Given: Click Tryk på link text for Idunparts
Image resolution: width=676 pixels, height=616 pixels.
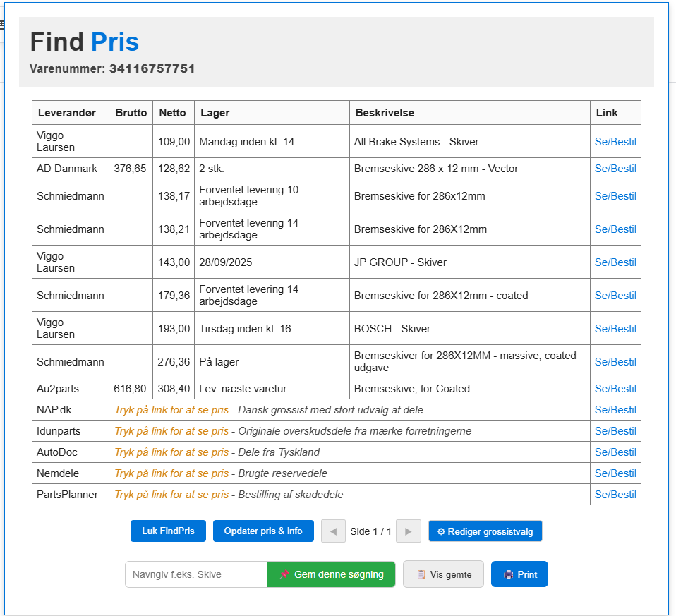Looking at the screenshot, I should [171, 431].
